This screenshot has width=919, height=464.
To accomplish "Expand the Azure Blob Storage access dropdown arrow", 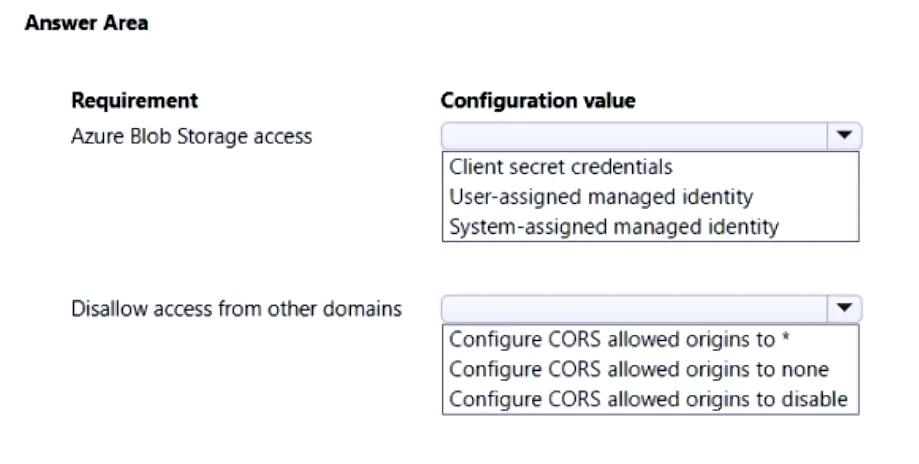I will click(845, 136).
